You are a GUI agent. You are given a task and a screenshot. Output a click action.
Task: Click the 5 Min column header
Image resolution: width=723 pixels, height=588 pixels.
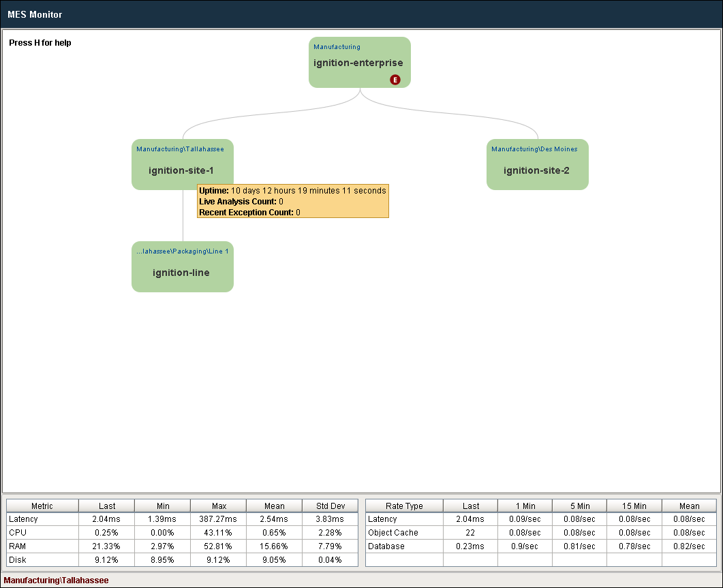580,506
